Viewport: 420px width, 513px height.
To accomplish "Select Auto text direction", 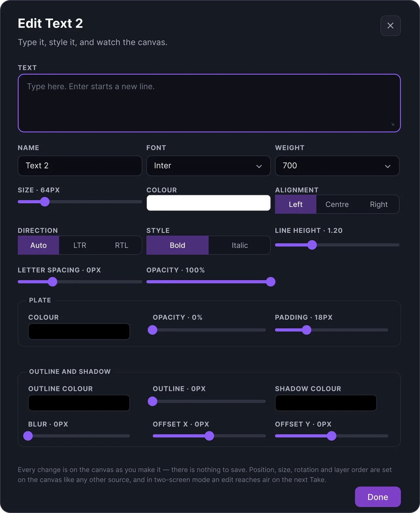I will coord(38,245).
